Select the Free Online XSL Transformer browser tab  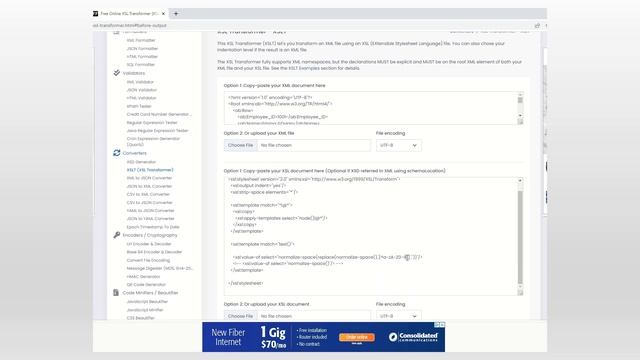tap(129, 13)
